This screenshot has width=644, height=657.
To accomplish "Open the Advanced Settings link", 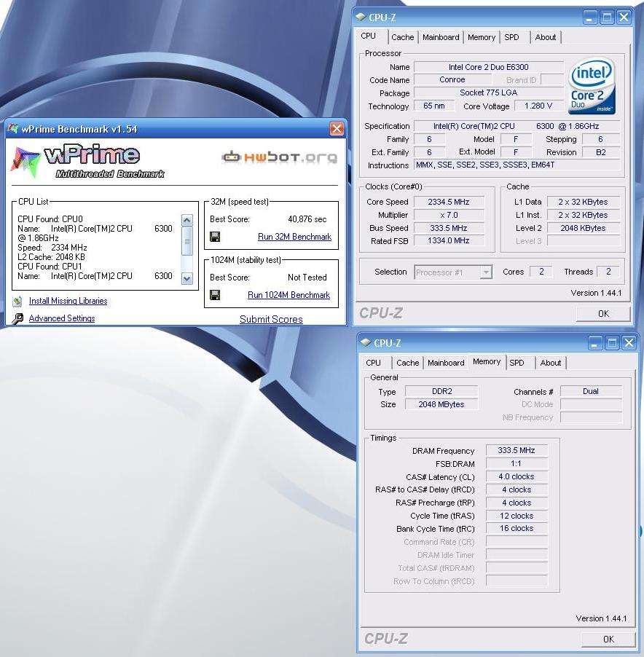I will pos(62,318).
